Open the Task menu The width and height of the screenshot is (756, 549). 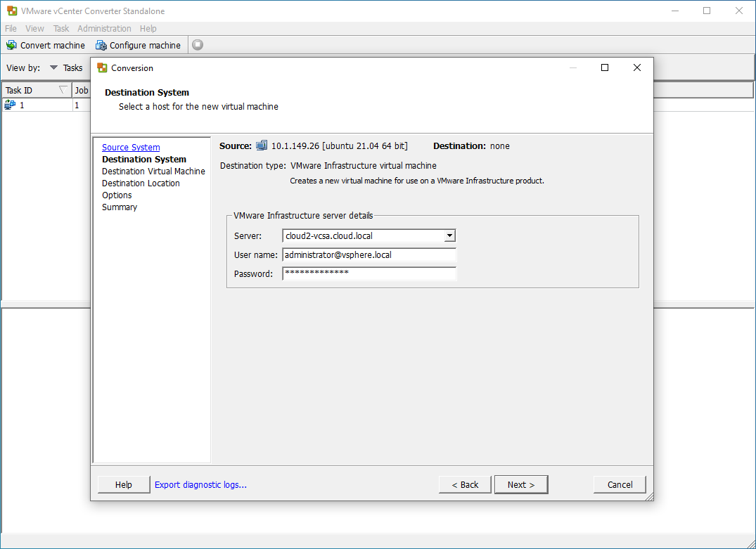(x=61, y=29)
